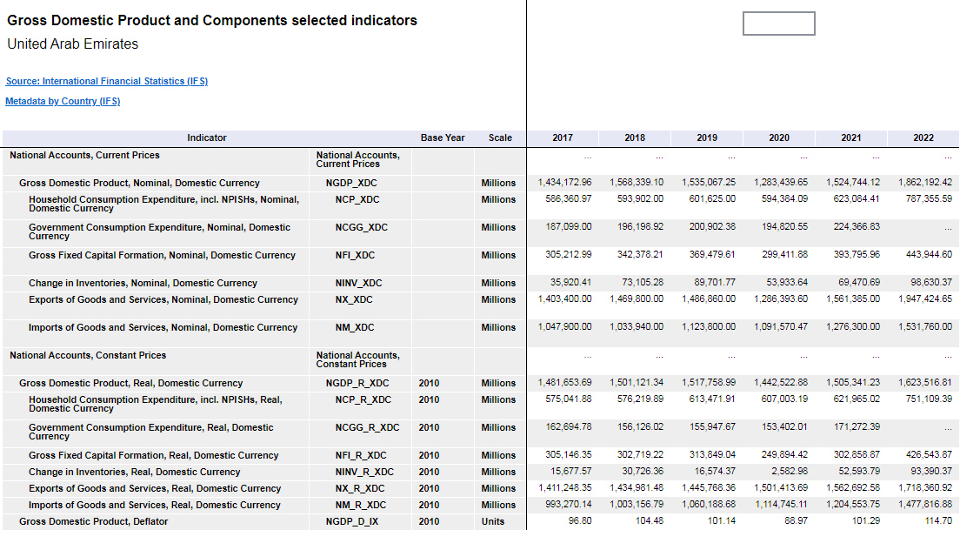This screenshot has width=980, height=550.
Task: Select the 2020 year column header
Action: [779, 137]
